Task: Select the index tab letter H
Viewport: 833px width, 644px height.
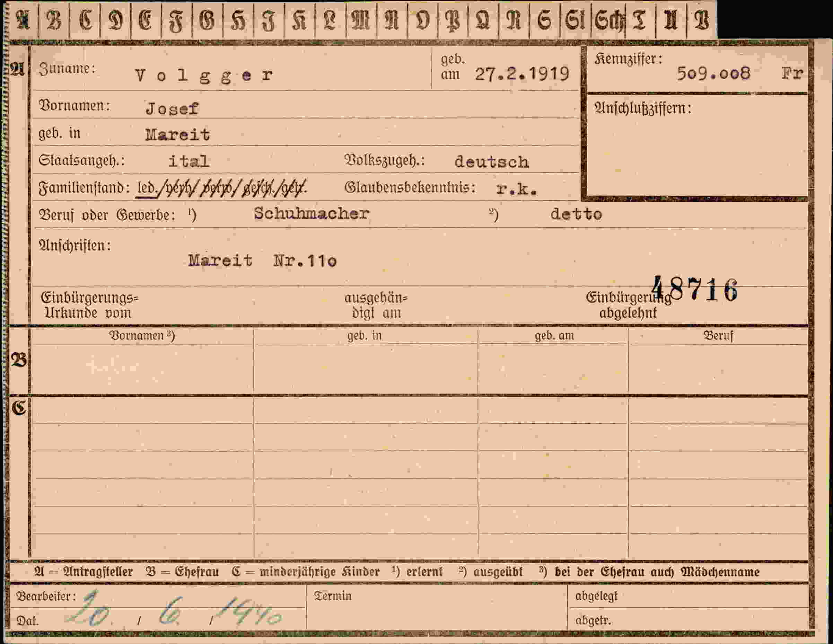Action: [x=238, y=20]
